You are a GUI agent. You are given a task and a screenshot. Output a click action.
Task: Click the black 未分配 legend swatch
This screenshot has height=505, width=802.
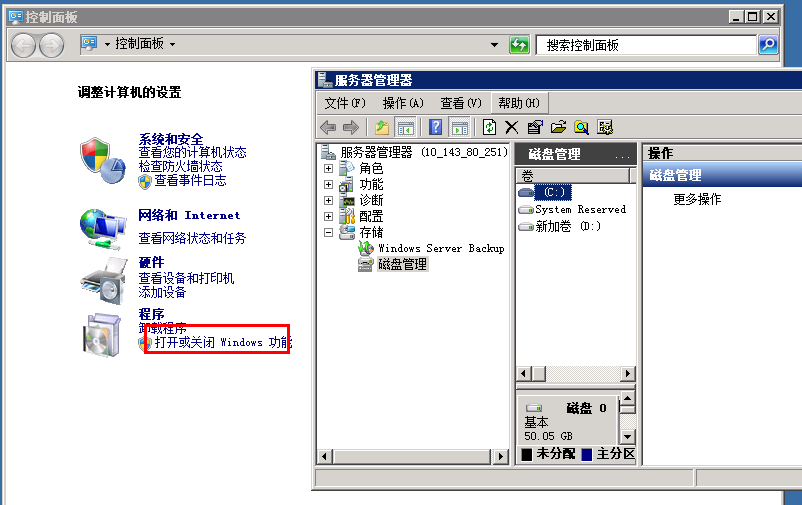pos(526,454)
